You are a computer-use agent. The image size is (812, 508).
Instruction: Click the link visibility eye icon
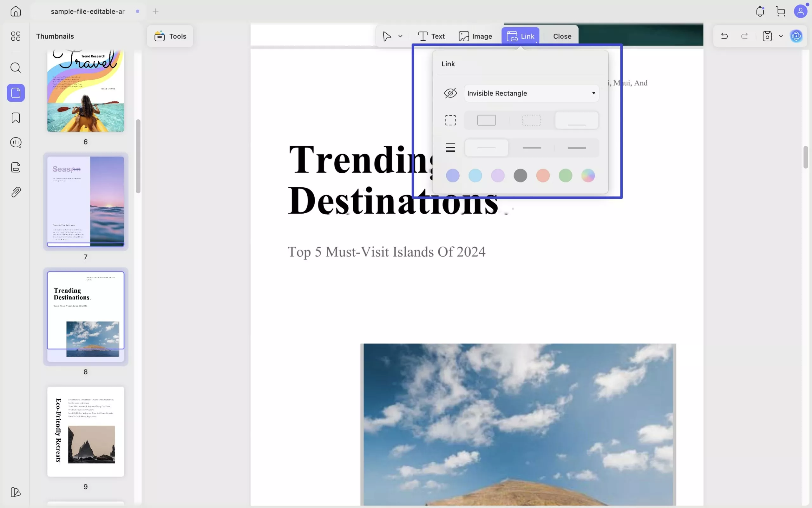(x=451, y=93)
